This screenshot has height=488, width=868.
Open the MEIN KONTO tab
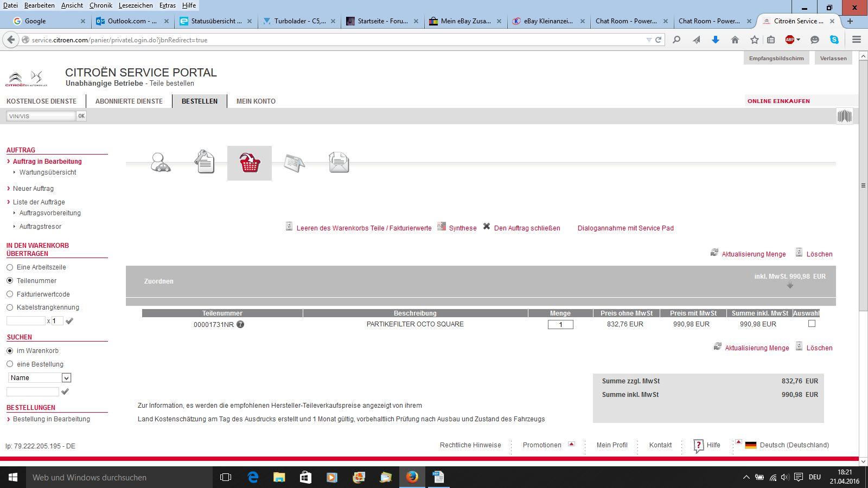(x=256, y=101)
